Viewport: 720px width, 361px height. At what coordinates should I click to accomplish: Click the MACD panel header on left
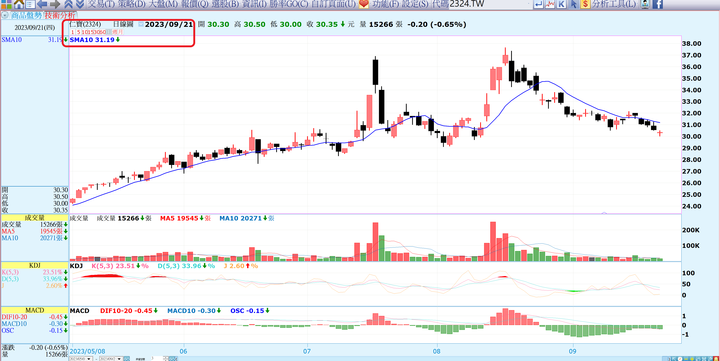tap(34, 310)
